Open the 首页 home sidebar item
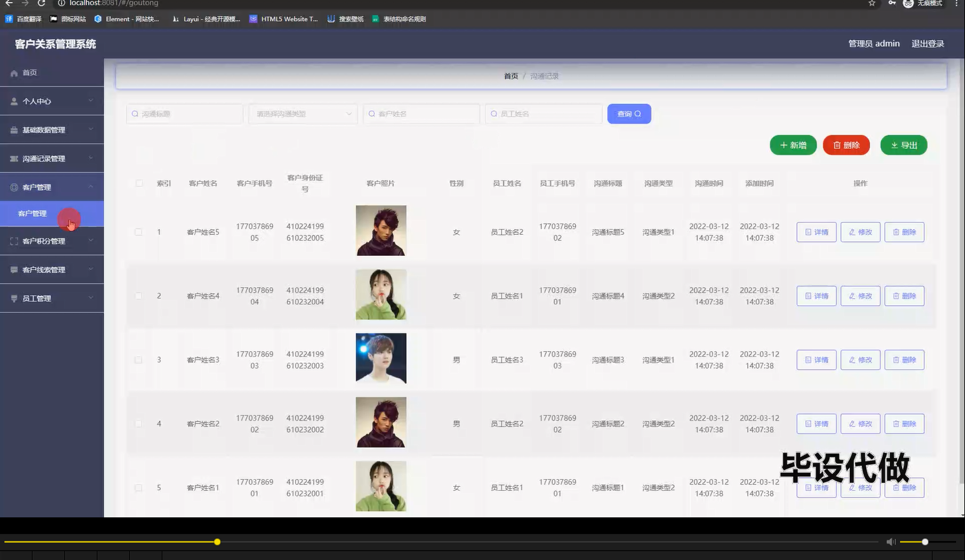 [x=52, y=73]
